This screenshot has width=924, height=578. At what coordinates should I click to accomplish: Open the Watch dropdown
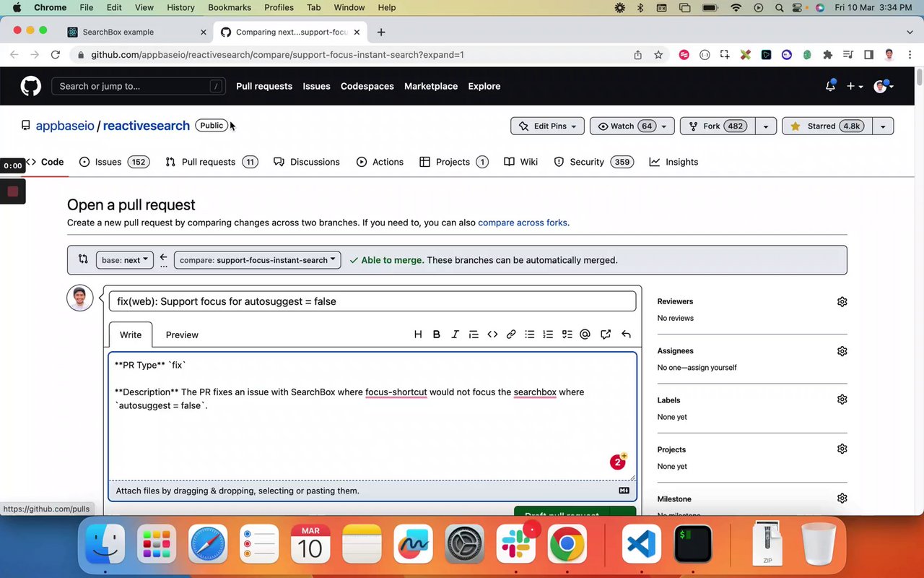(632, 126)
